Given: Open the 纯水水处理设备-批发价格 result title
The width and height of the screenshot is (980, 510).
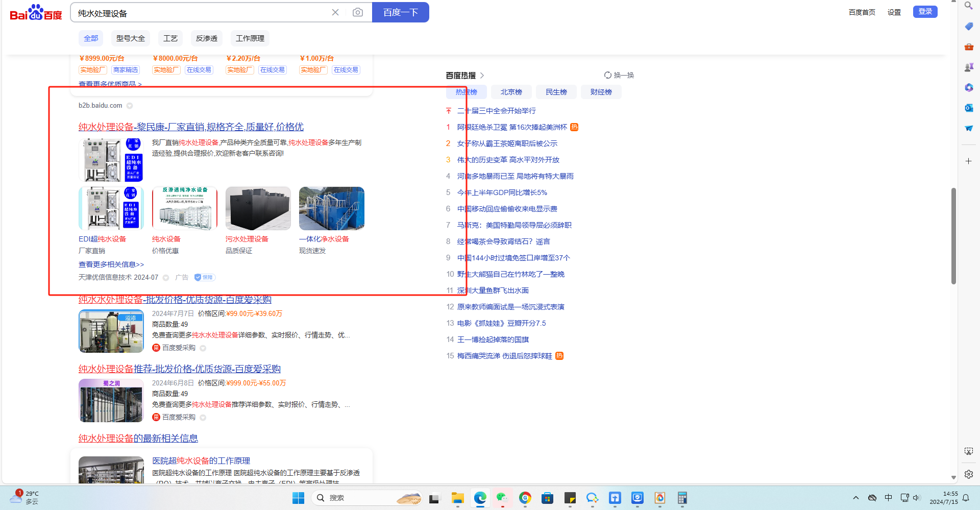Looking at the screenshot, I should (175, 300).
